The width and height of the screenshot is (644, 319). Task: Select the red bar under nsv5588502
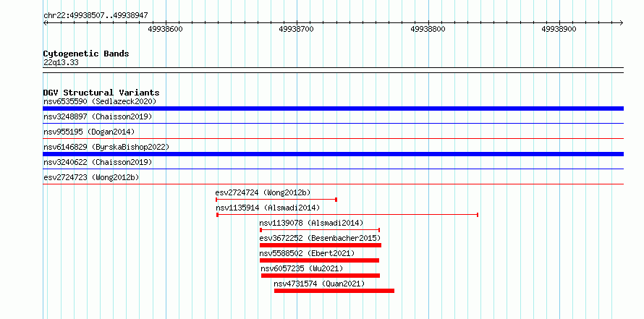coord(319,260)
